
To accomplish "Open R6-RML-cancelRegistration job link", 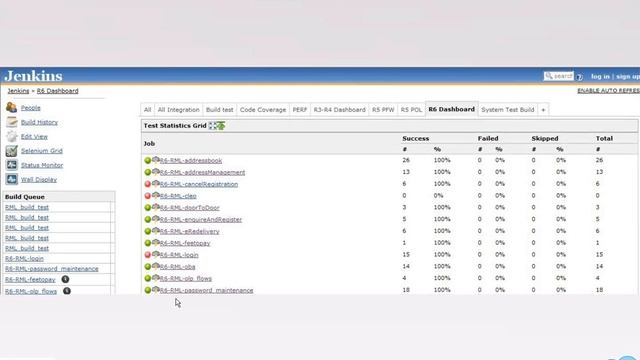I will click(199, 184).
